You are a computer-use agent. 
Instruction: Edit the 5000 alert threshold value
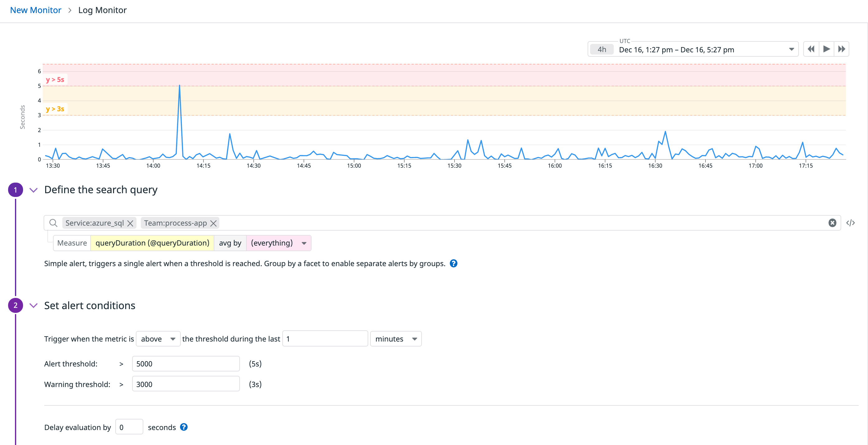pos(186,364)
